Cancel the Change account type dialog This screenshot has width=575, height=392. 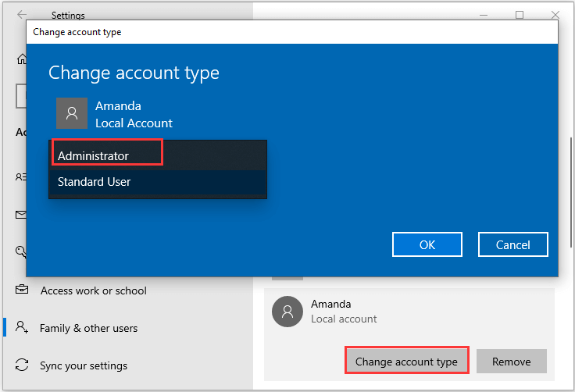(513, 244)
